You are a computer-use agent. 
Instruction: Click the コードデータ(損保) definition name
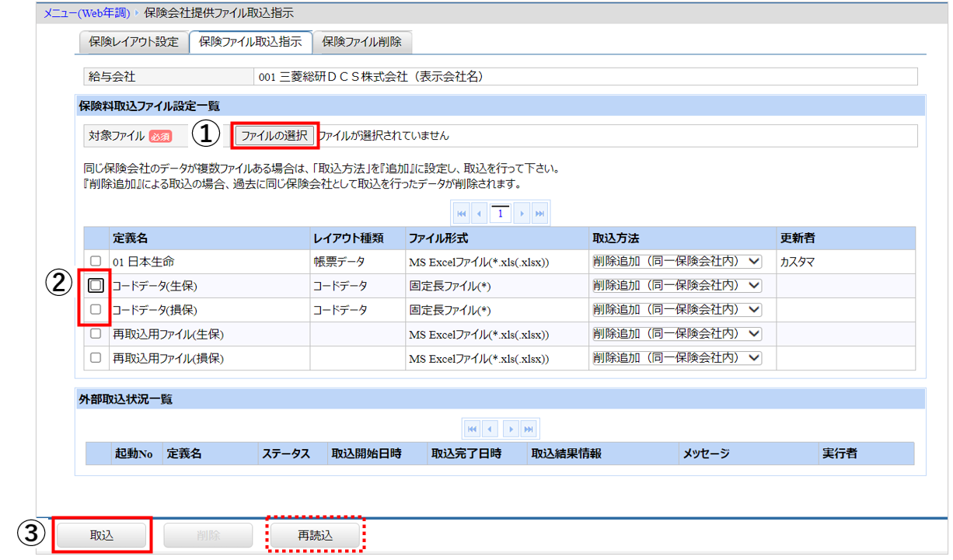155,310
